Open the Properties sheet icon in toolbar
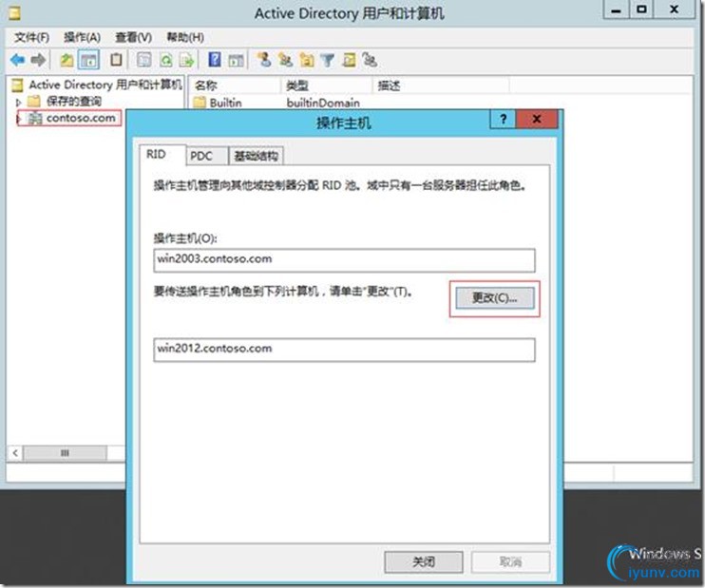The width and height of the screenshot is (705, 588). [x=143, y=60]
